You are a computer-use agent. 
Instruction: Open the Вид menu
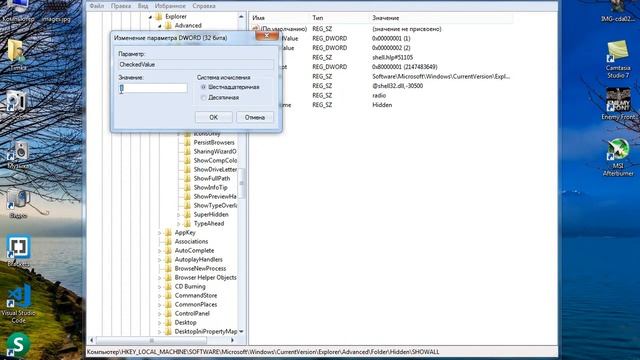[x=143, y=6]
